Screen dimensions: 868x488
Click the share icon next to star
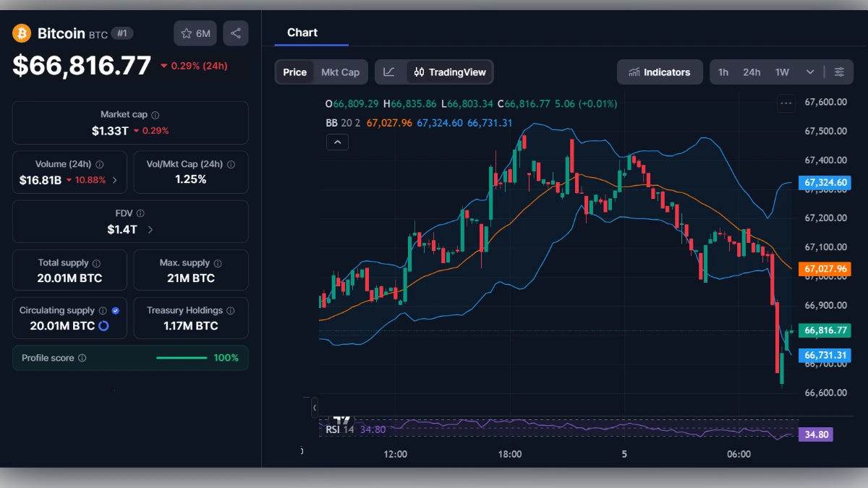click(x=236, y=33)
